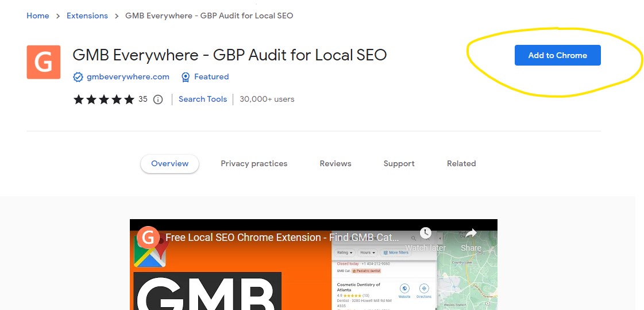Open the Reviews tab
Image resolution: width=644 pixels, height=310 pixels.
pos(336,164)
